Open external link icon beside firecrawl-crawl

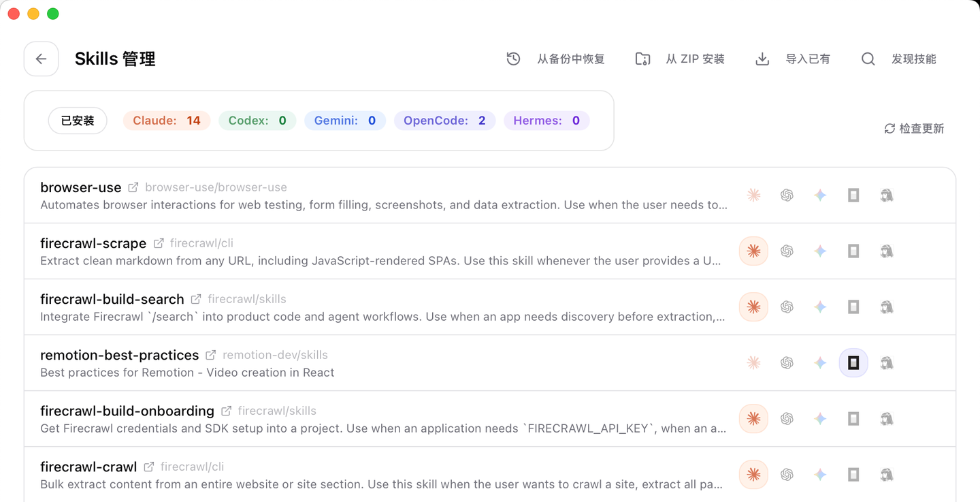coord(149,467)
